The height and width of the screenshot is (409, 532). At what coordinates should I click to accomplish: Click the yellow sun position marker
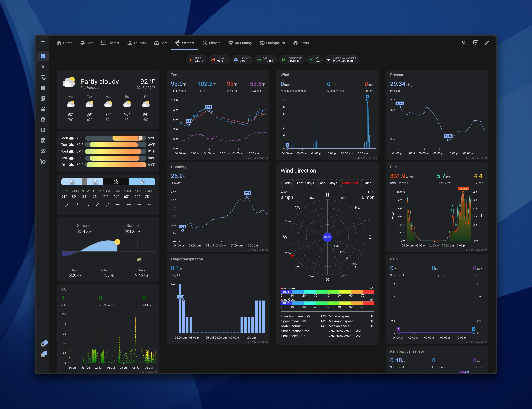pyautogui.click(x=117, y=242)
